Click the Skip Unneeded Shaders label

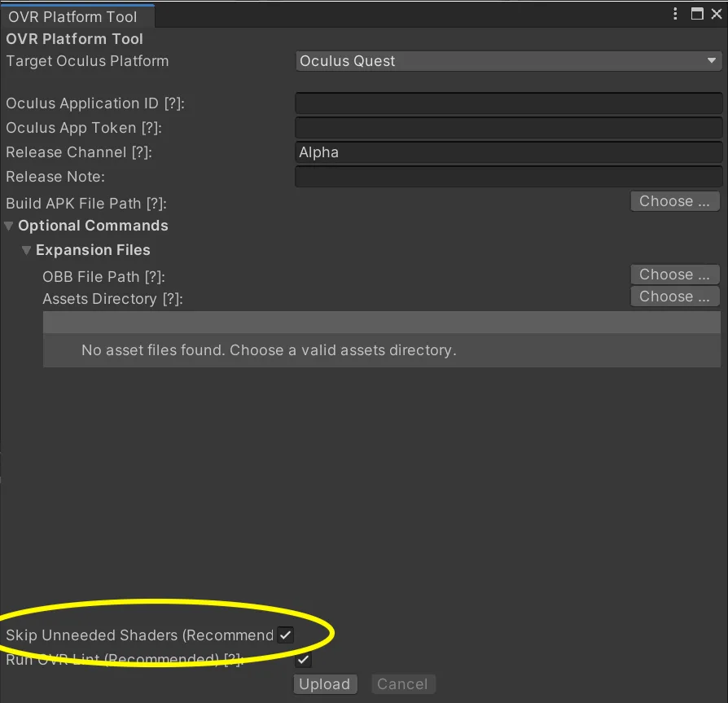click(140, 635)
